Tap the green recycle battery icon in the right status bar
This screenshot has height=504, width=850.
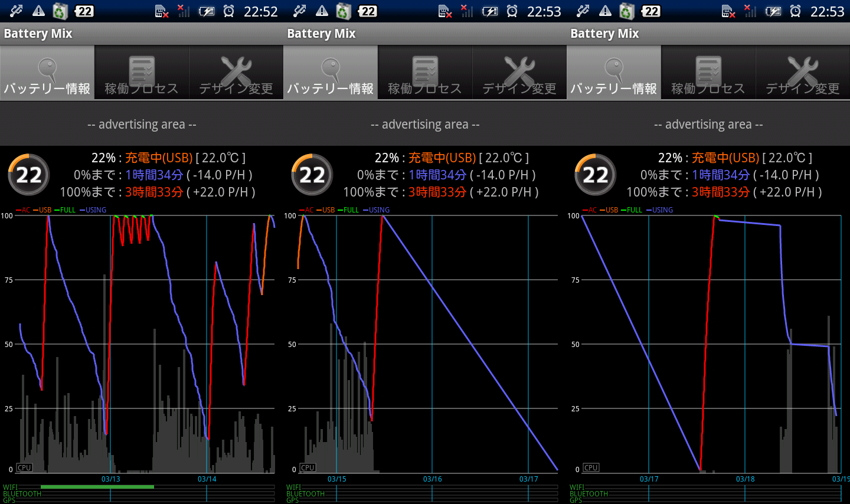click(x=627, y=11)
